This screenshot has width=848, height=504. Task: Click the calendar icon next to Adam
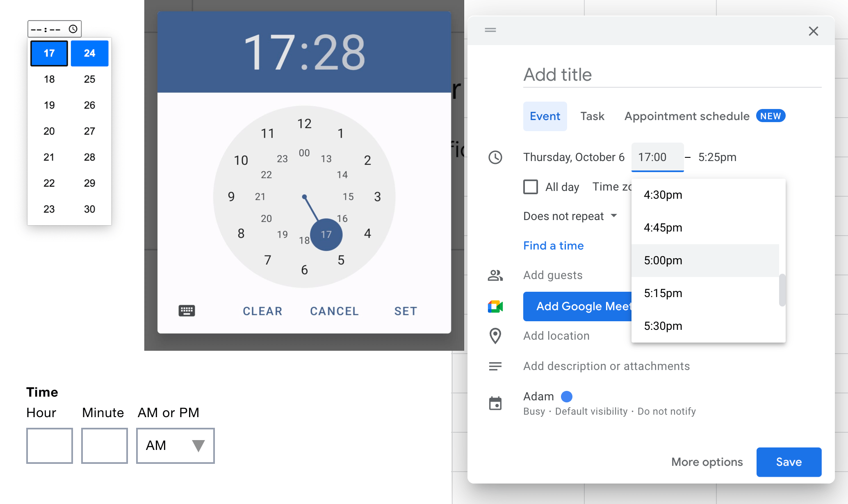pyautogui.click(x=496, y=403)
